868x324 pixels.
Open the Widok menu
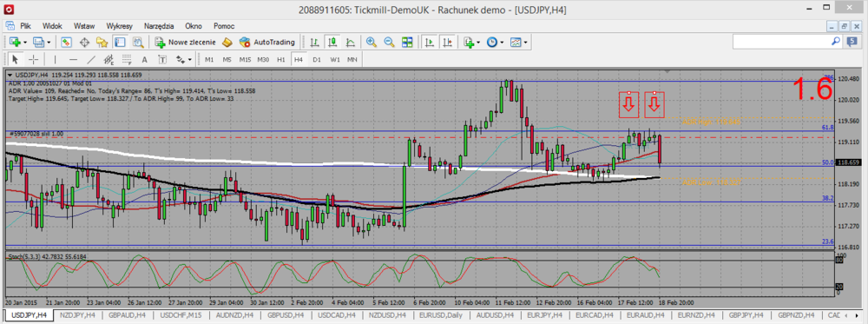point(52,26)
